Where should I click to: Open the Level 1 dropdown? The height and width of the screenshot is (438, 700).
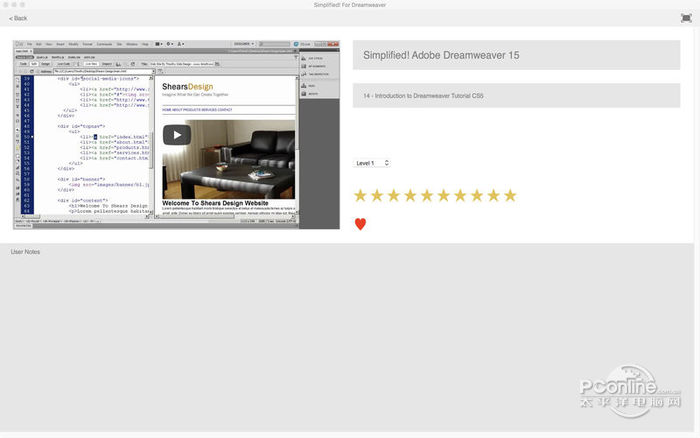372,163
